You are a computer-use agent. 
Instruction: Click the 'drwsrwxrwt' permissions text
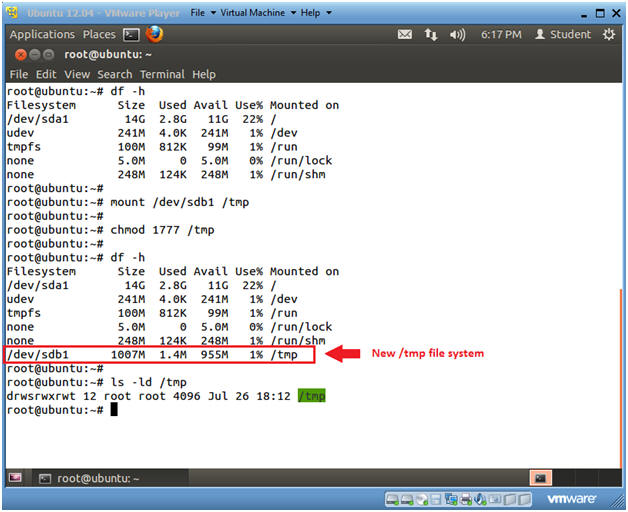41,396
